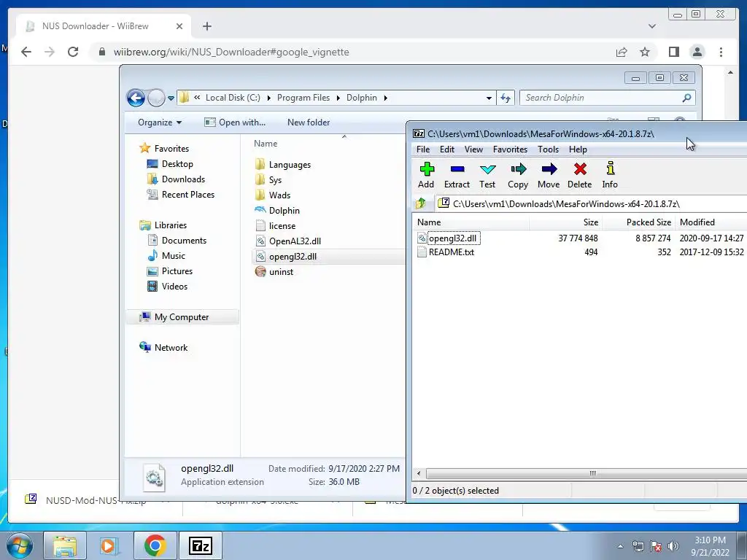Open the Windows Start menu
747x560 pixels.
pyautogui.click(x=19, y=545)
